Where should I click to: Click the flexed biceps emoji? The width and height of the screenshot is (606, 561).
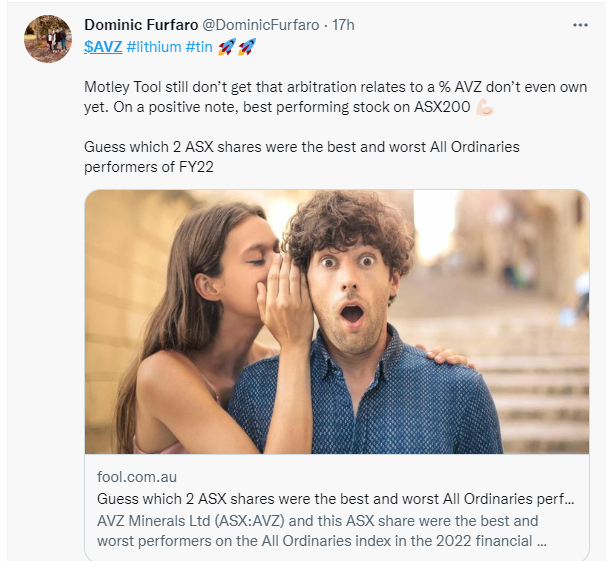483,107
